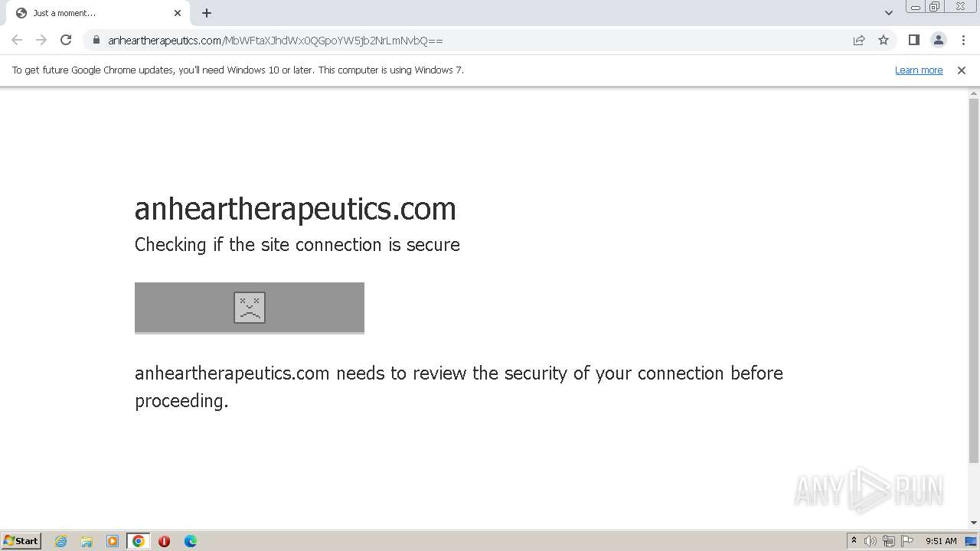Launch Internet Explorer from the taskbar
980x551 pixels.
(x=61, y=541)
